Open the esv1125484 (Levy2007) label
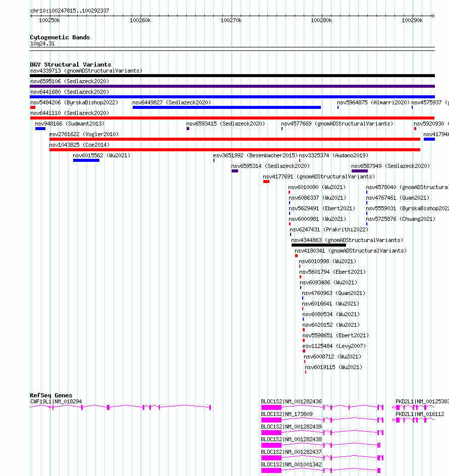 [x=334, y=346]
